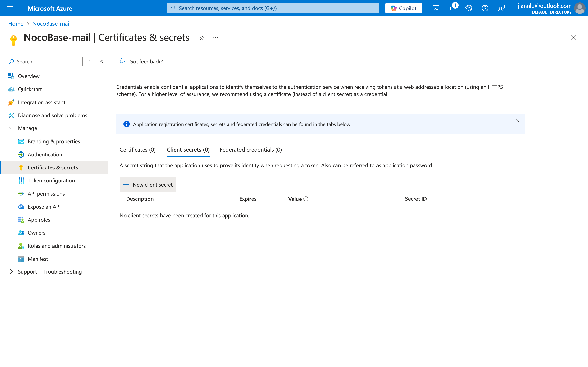588x367 pixels.
Task: Open the notifications bell
Action: (x=452, y=8)
